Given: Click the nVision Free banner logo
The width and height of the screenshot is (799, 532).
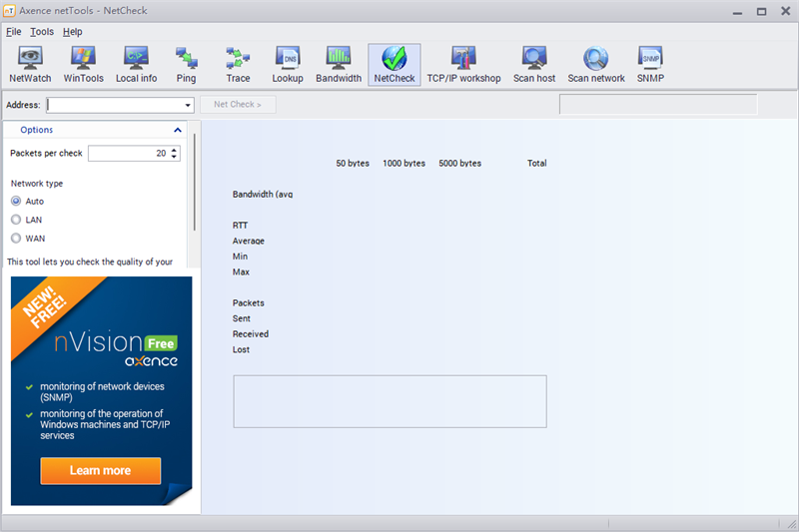Looking at the screenshot, I should (116, 348).
